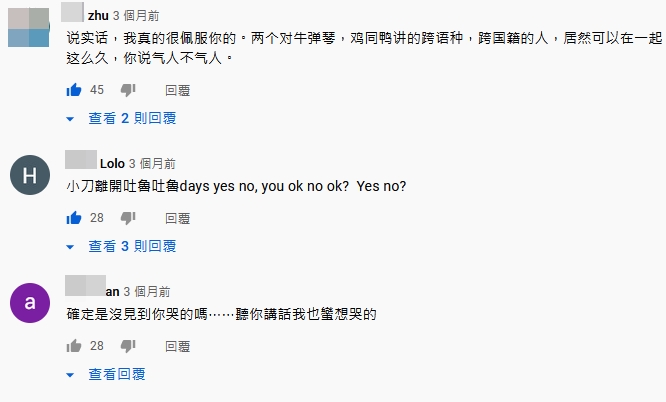Reply to zhu's comment with 回覆
666x402 pixels.
178,90
